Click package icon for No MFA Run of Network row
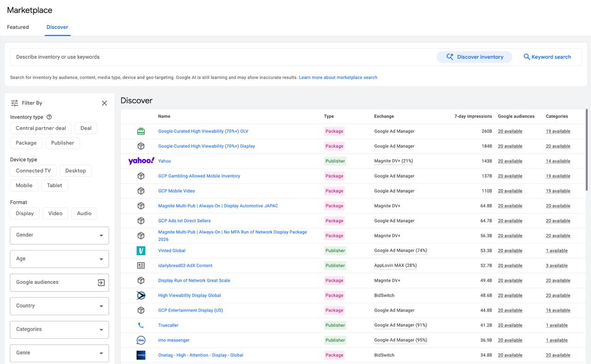The image size is (591, 364). 141,236
